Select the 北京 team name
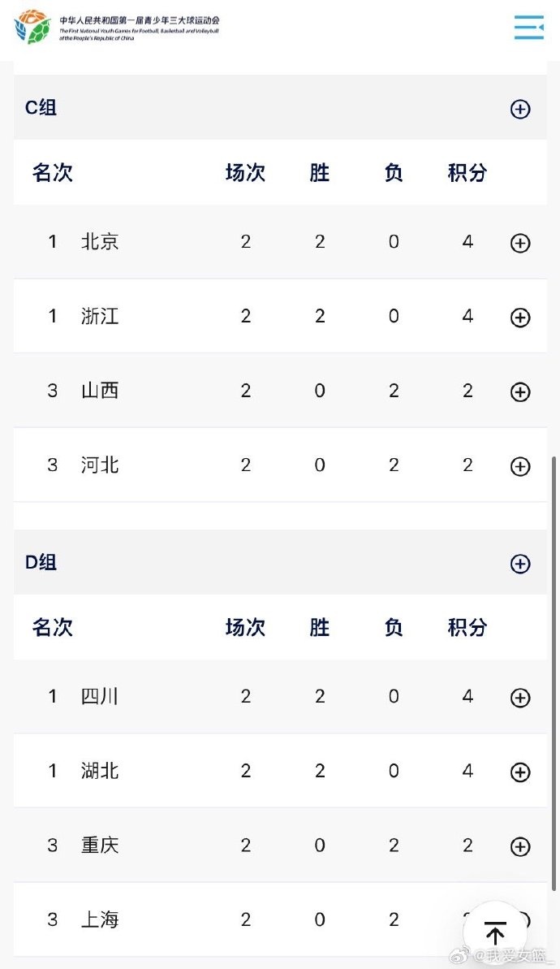Viewport: 560px width, 969px height. [x=100, y=242]
